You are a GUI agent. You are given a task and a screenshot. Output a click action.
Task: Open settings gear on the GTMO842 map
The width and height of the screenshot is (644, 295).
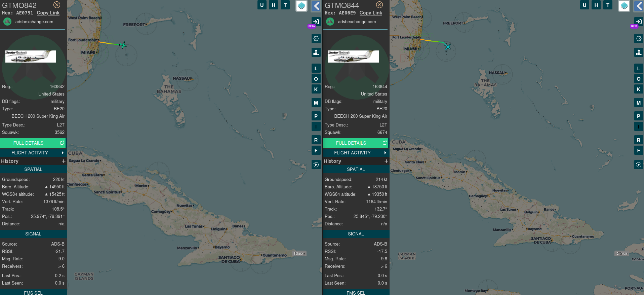coord(316,39)
